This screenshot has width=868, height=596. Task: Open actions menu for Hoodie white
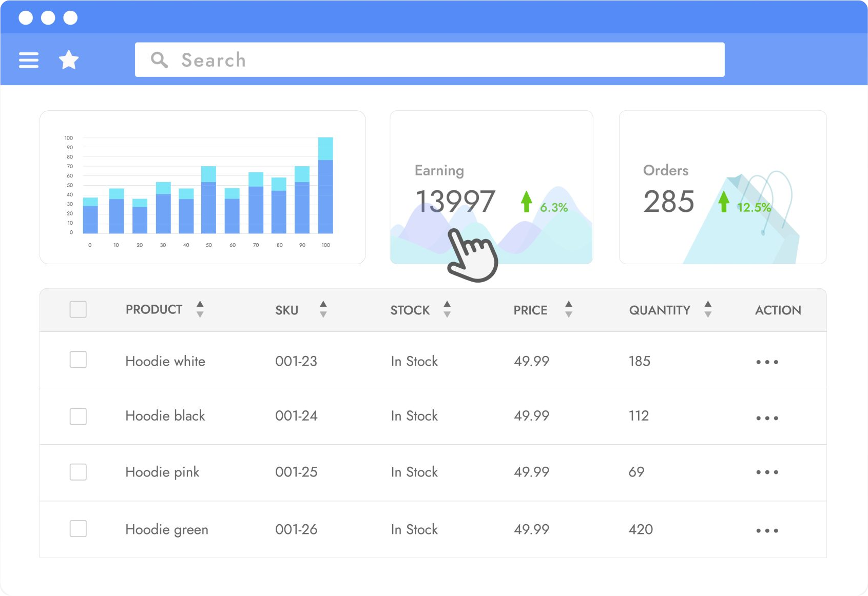click(x=767, y=362)
